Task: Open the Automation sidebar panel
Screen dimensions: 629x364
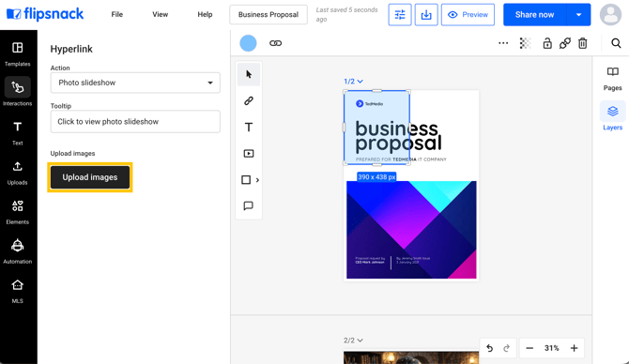Action: point(17,250)
